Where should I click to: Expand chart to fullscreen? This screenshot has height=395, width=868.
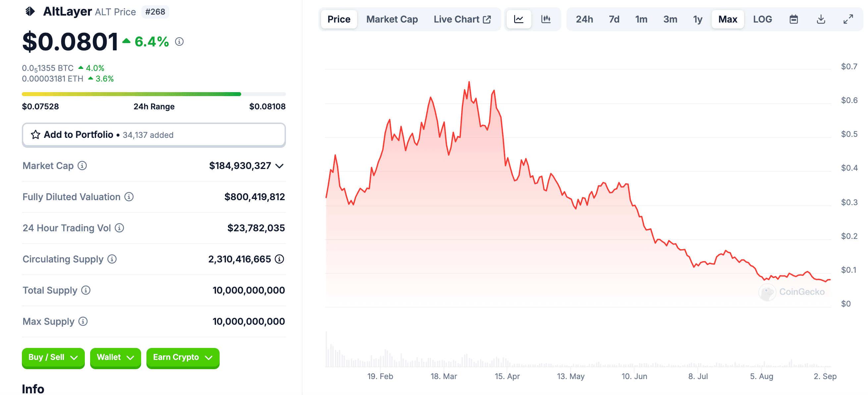coord(848,19)
